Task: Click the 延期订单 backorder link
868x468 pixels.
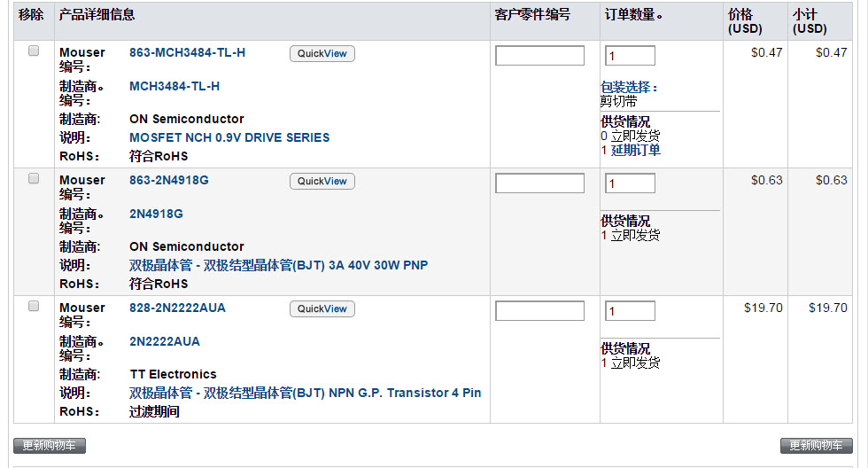Action: pos(636,150)
